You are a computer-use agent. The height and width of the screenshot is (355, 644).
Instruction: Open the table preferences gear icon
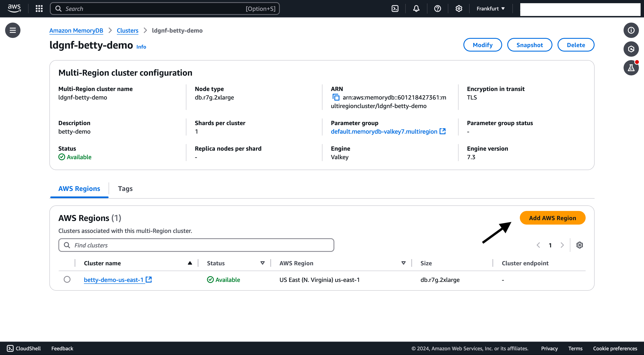pyautogui.click(x=579, y=245)
